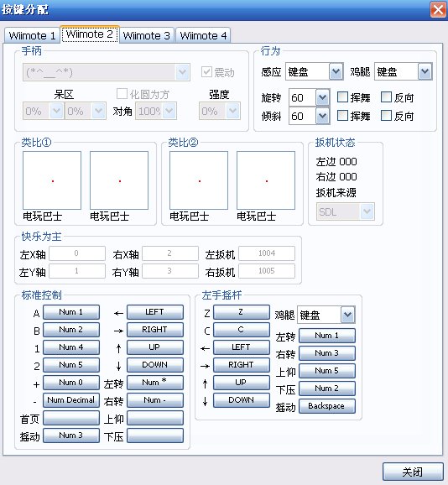Click the + button mapping Num 0
This screenshot has height=485, width=448.
[x=71, y=383]
